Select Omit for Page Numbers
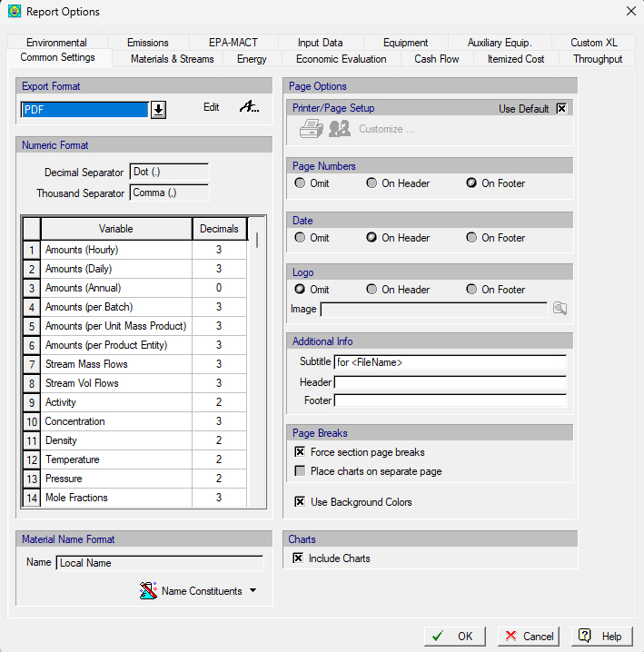The image size is (644, 652). [x=300, y=183]
